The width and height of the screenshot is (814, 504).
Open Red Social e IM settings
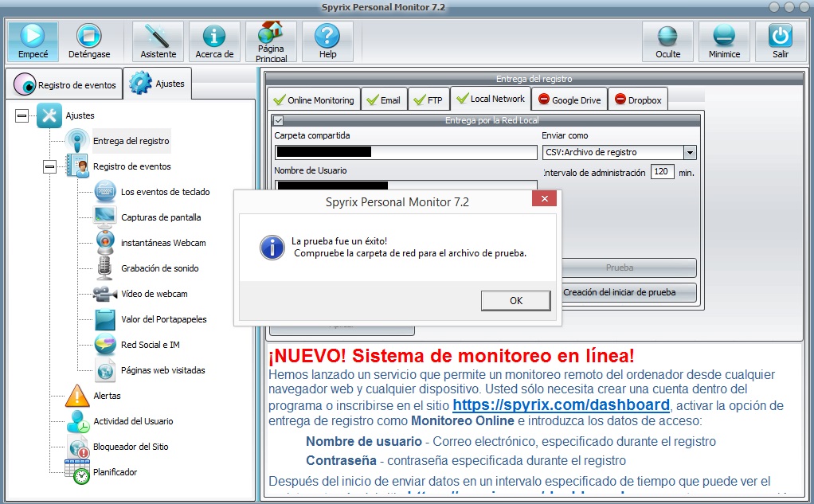[150, 344]
